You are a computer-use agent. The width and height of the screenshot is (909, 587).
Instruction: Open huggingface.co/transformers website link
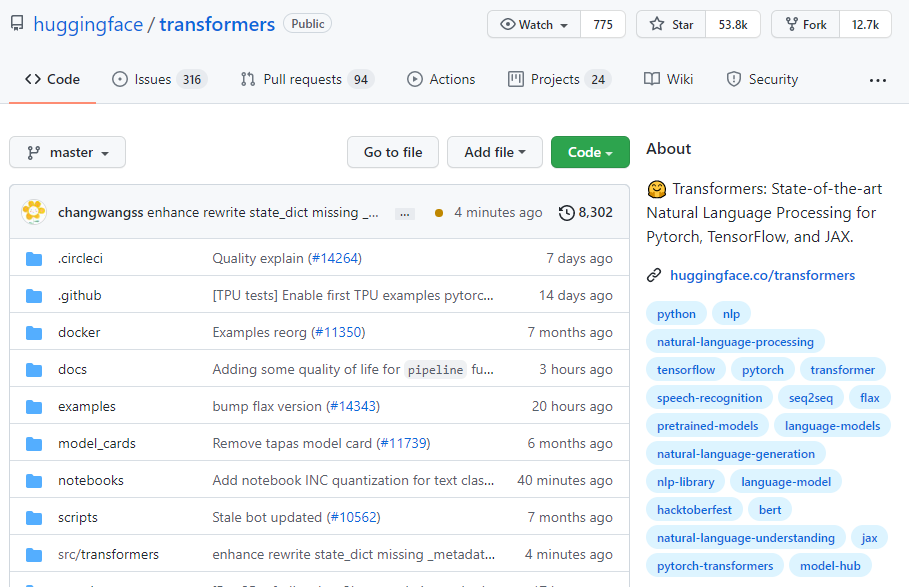[x=762, y=275]
